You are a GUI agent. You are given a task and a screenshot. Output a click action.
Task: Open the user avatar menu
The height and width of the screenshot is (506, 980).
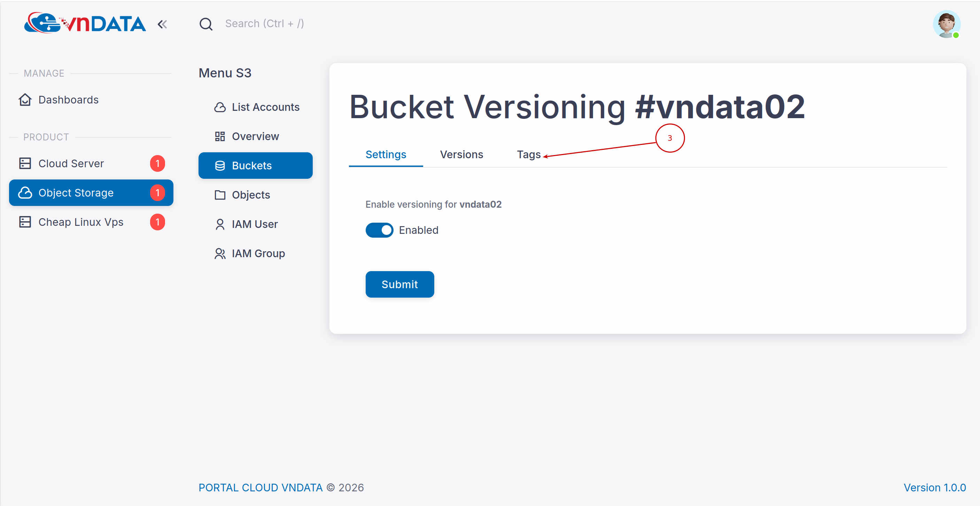coord(946,24)
